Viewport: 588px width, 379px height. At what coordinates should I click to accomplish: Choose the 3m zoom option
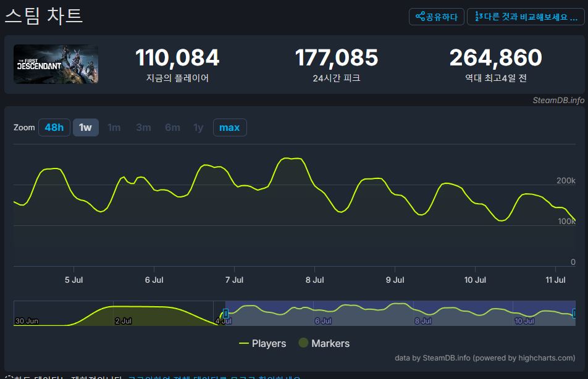[143, 128]
